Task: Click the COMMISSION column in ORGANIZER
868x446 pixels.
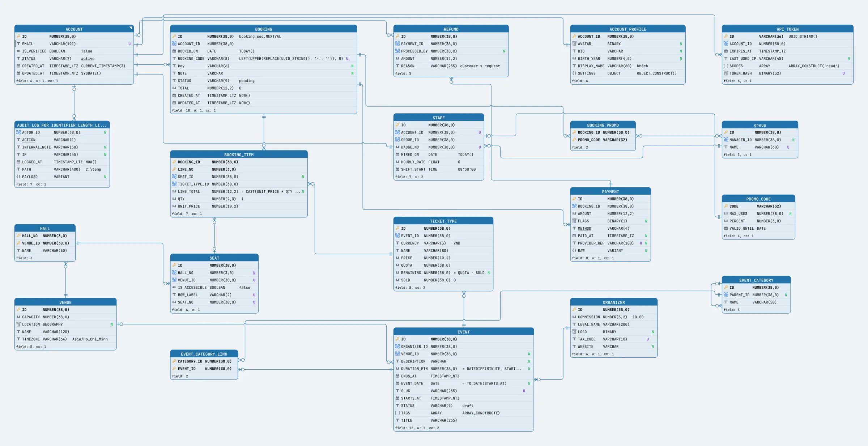Action: click(614, 317)
